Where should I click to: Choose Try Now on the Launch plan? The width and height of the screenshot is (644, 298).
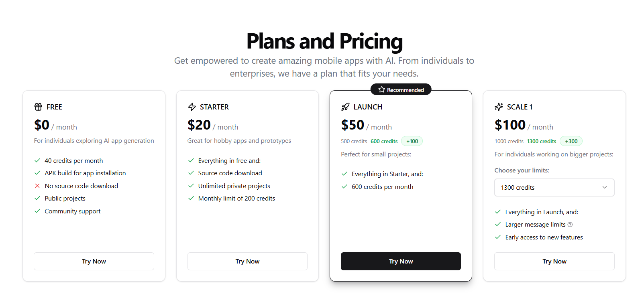coord(401,261)
